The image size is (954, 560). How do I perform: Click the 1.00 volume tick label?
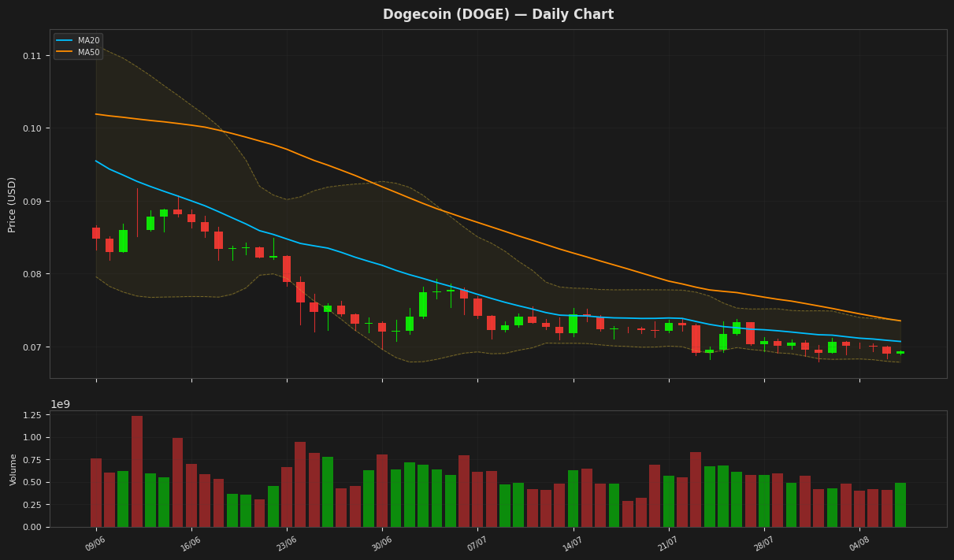[x=34, y=437]
